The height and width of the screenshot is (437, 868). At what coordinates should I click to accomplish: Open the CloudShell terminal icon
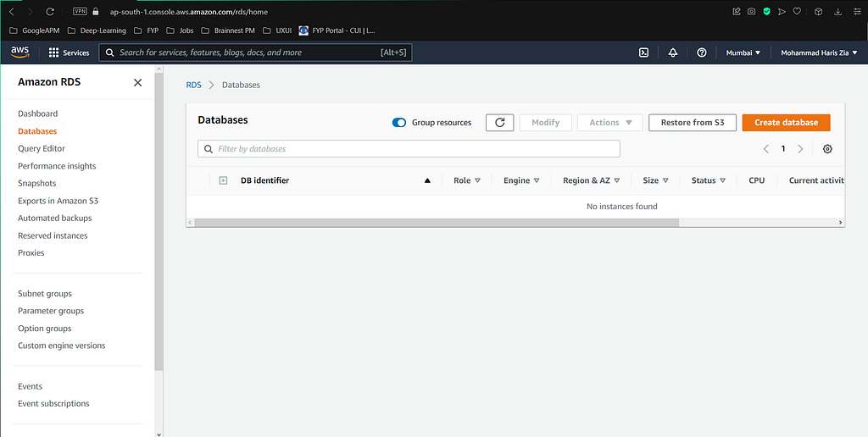644,53
